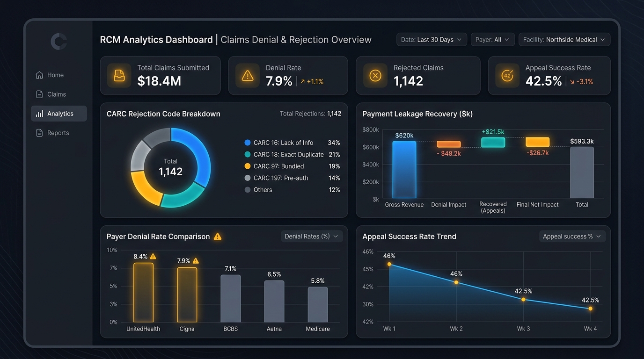Screen dimensions: 644x359
Task: Go to Home in sidebar
Action: [x=59, y=75]
